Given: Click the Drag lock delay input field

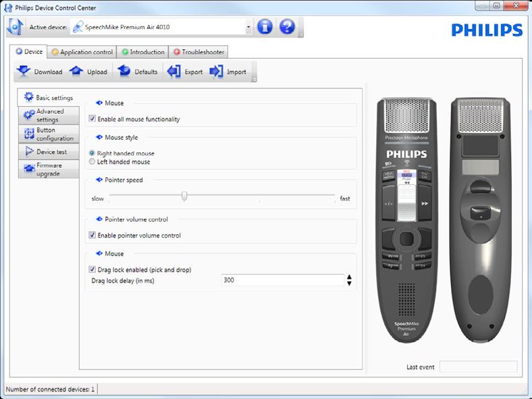Looking at the screenshot, I should [282, 280].
